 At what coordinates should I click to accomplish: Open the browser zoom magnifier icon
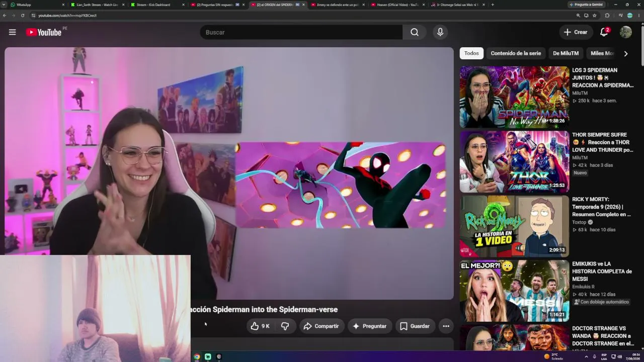578,16
